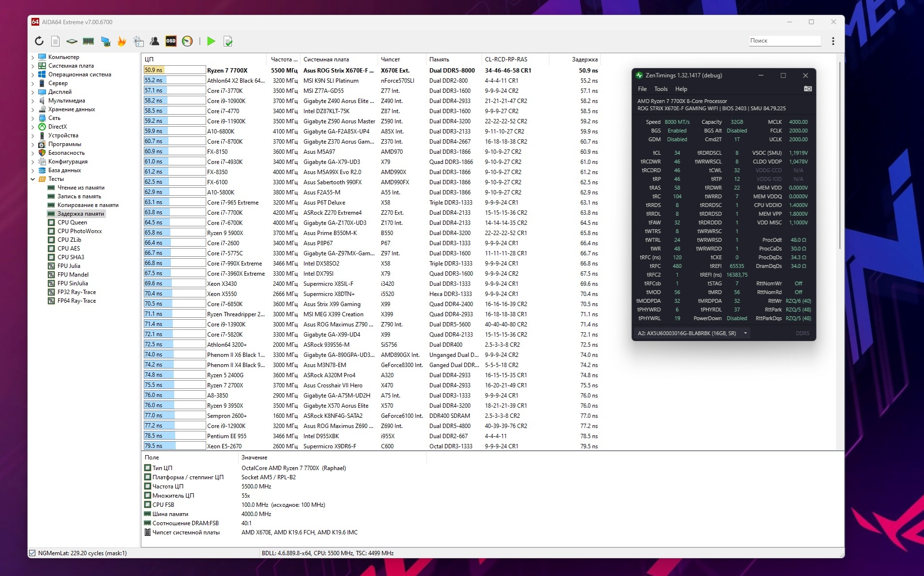
Task: Select the Ryzen 7 7700X result row
Action: 371,70
